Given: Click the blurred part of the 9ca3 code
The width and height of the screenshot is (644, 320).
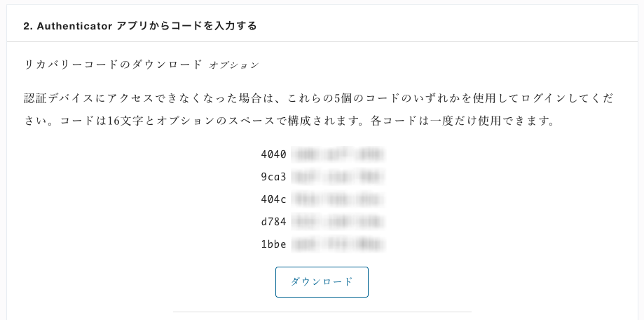Looking at the screenshot, I should point(338,177).
